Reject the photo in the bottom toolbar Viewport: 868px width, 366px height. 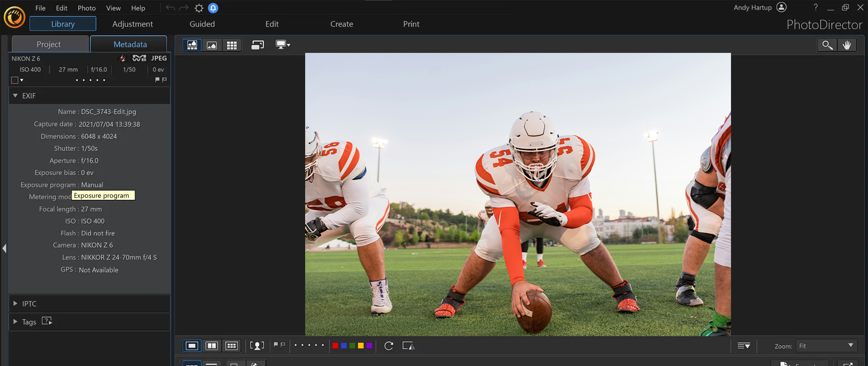point(283,345)
